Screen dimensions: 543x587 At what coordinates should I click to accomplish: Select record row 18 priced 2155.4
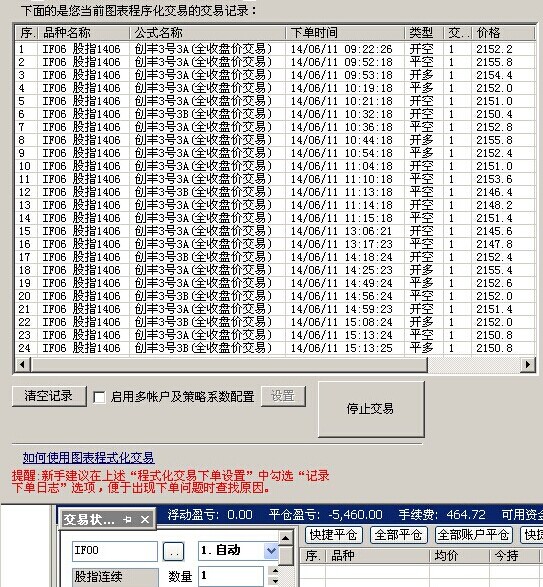pos(275,270)
